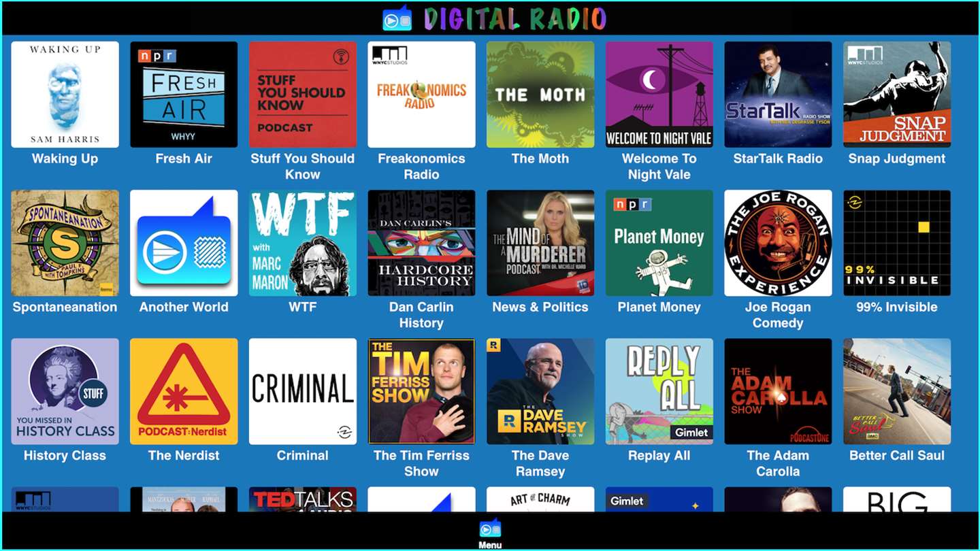Click the 'Spontaneanation' caption text
Screen dimensions: 980x551
[65, 307]
